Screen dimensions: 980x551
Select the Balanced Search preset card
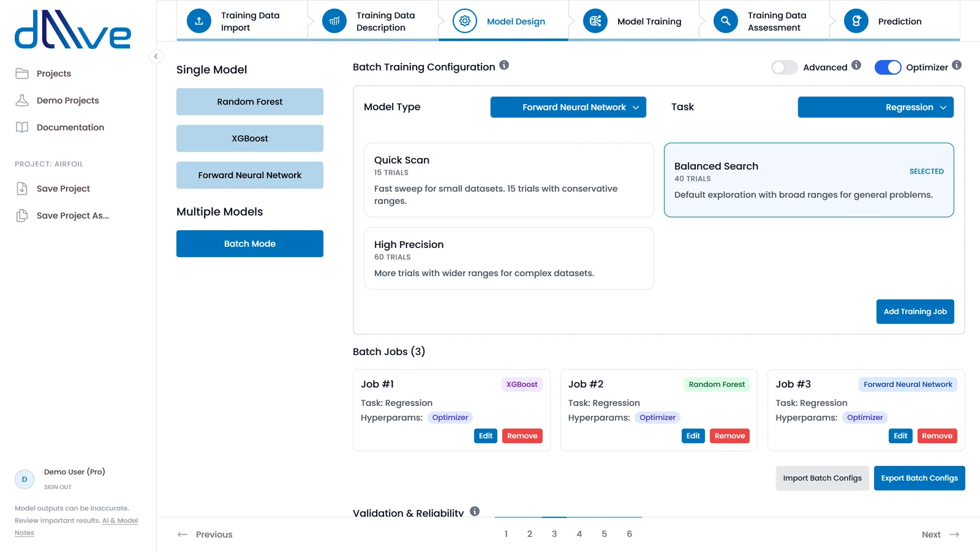coord(809,180)
